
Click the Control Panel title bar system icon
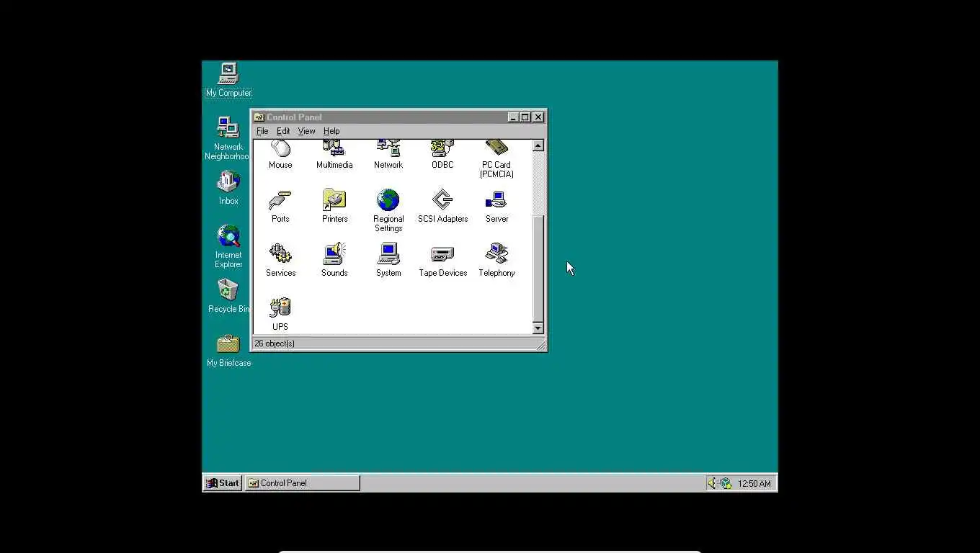click(259, 117)
